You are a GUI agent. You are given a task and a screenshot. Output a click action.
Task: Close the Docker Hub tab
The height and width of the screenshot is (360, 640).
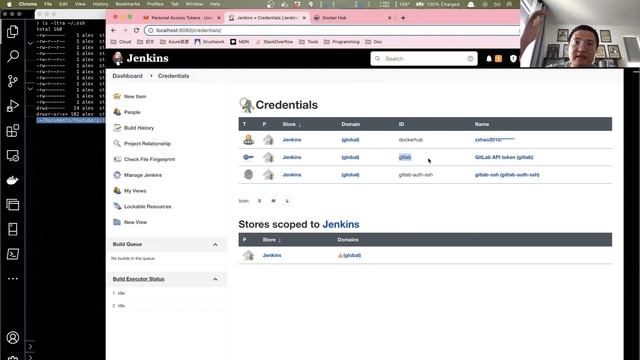point(389,18)
